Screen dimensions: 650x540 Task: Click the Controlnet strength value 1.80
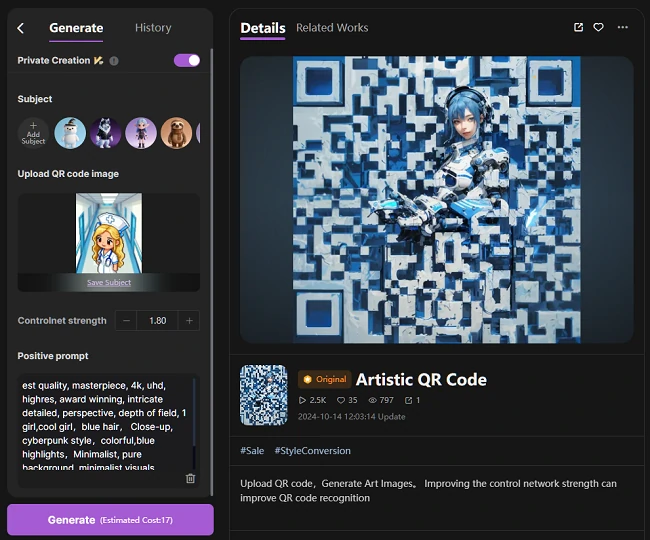click(158, 320)
